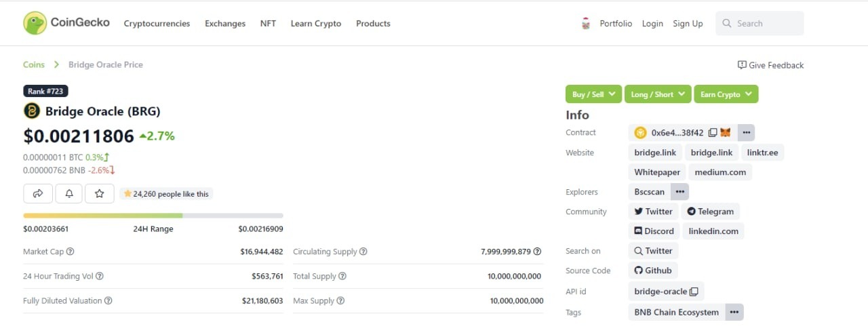The image size is (868, 333).
Task: Expand more tags next to BNB Chain Ecosystem
Action: tap(734, 313)
